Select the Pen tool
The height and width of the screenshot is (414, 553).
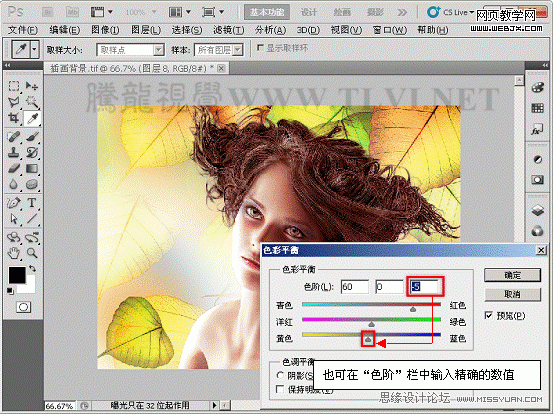[14, 203]
